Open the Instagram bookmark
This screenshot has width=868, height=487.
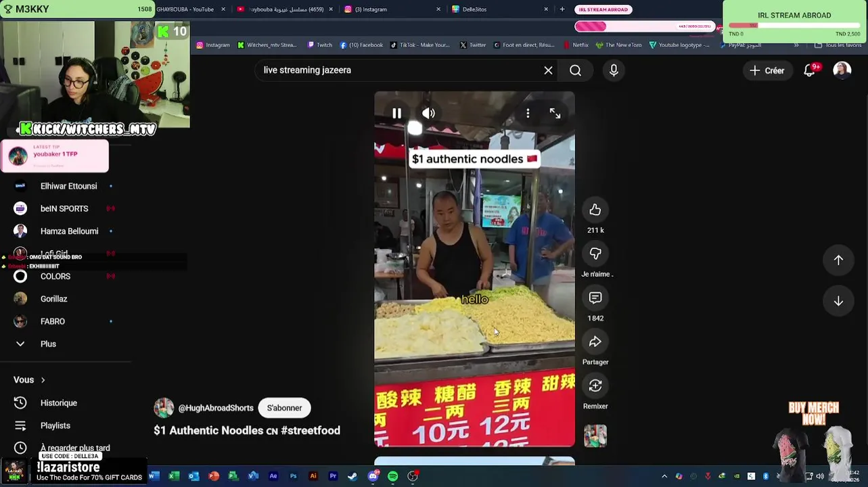point(213,45)
